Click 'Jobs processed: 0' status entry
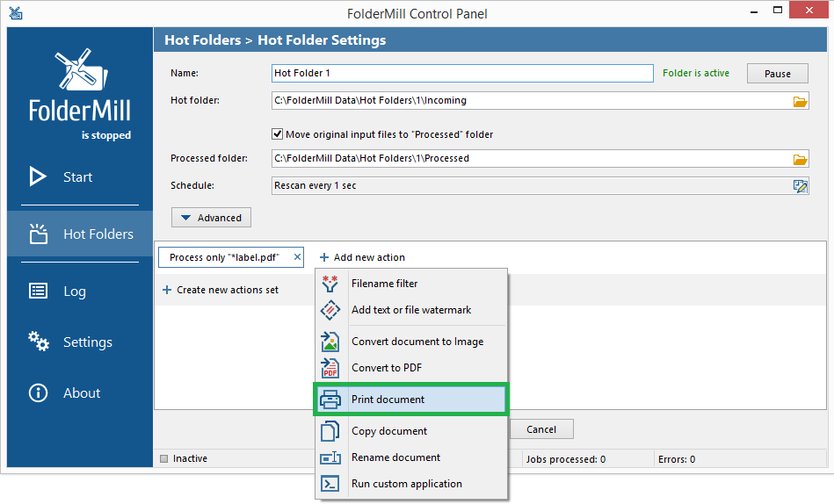This screenshot has height=504, width=834. 566,459
